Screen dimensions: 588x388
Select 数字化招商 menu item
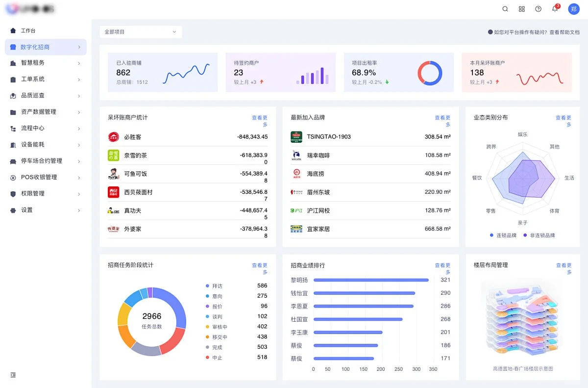46,47
